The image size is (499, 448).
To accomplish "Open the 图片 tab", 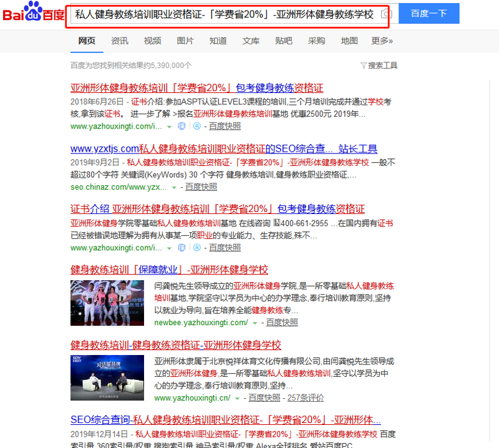I will (185, 41).
